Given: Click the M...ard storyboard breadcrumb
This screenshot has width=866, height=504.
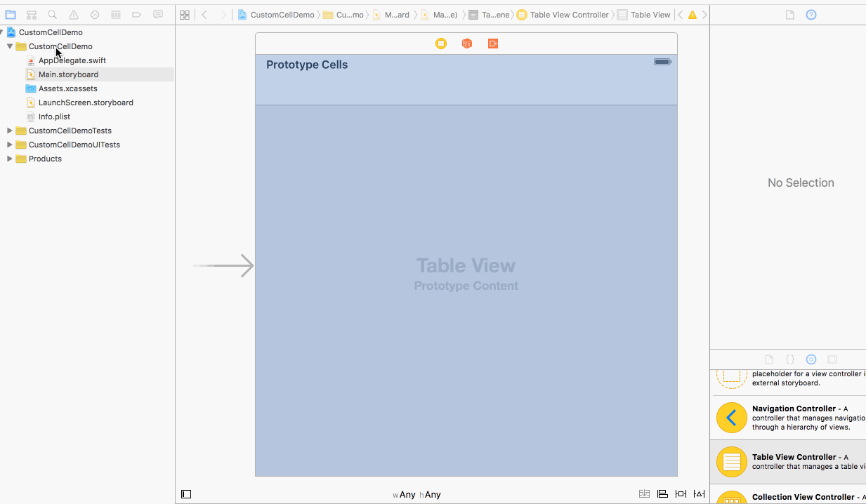Looking at the screenshot, I should (x=391, y=15).
